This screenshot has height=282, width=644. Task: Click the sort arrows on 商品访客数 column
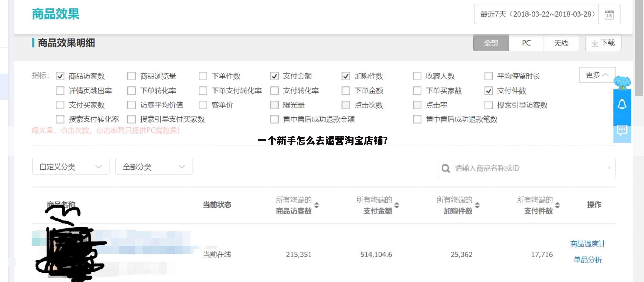click(316, 205)
